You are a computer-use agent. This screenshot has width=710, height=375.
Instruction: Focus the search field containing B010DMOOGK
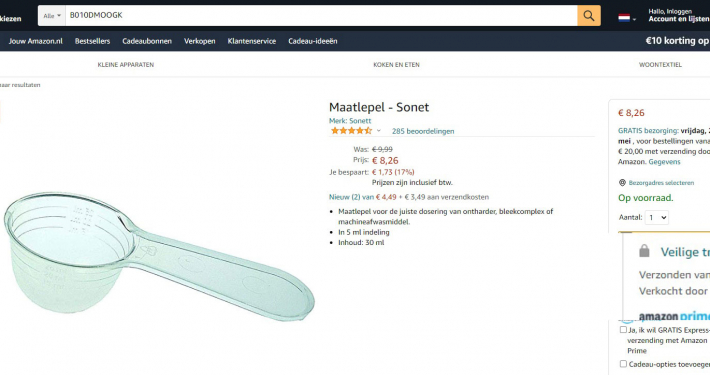321,15
